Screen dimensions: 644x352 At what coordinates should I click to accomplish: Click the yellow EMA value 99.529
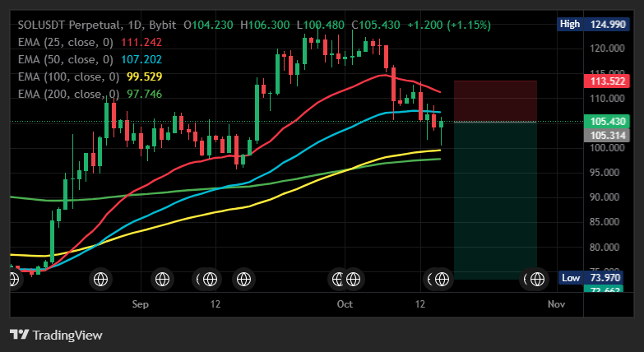(144, 76)
